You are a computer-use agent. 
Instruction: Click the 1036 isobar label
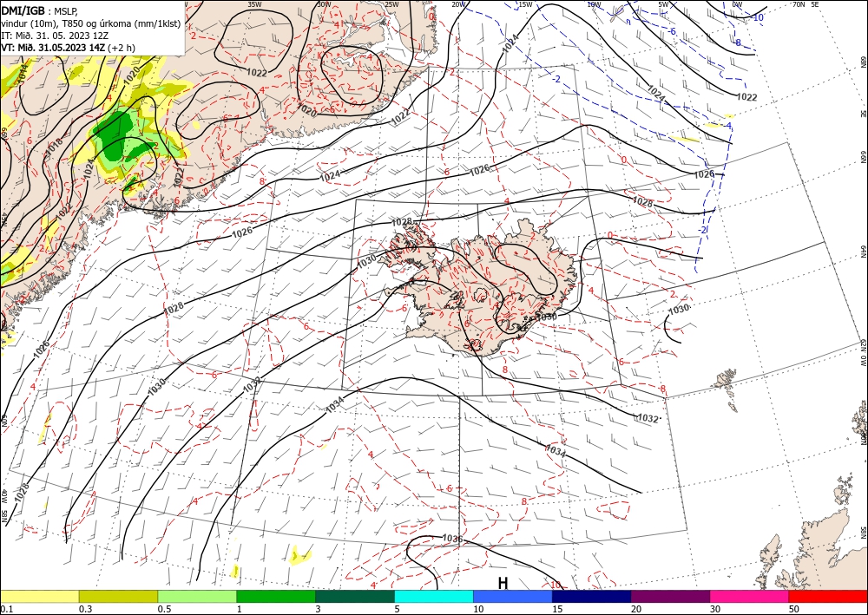[x=452, y=538]
